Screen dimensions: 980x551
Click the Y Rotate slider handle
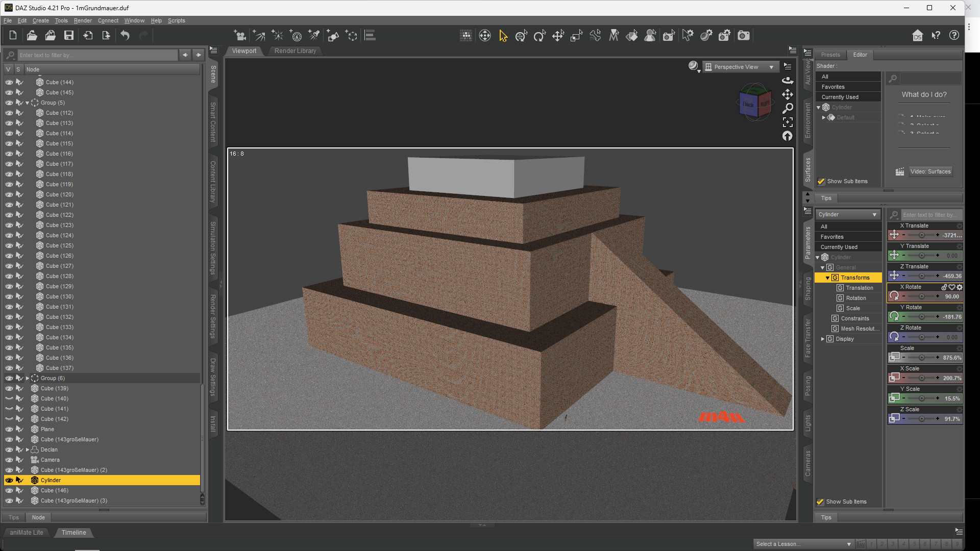pos(922,317)
